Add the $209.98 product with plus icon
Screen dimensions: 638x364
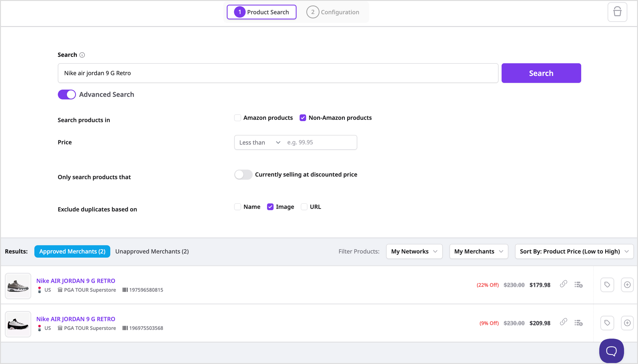(x=627, y=323)
